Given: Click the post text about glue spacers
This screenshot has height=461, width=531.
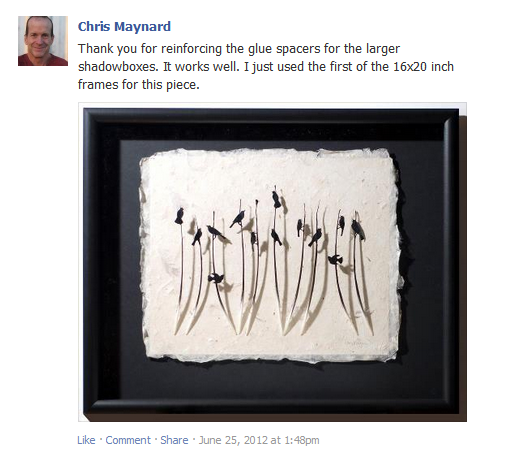Looking at the screenshot, I should pos(266,66).
